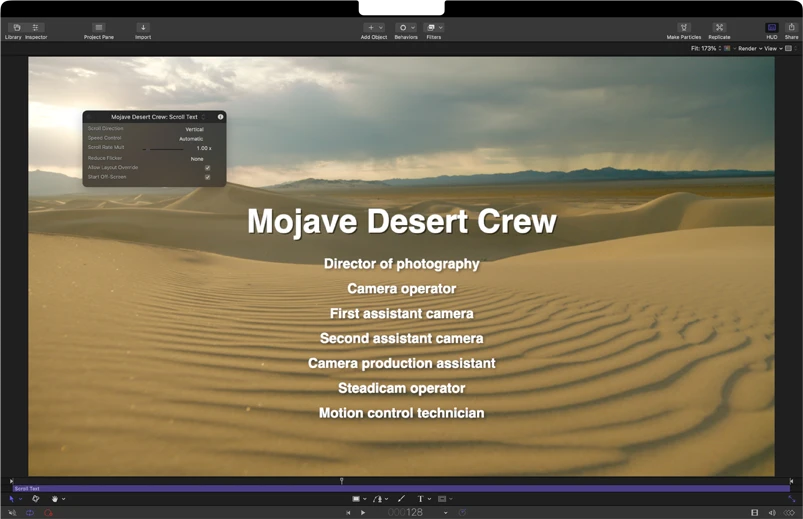803x519 pixels.
Task: Click the Camera production assistant line
Action: (x=402, y=363)
